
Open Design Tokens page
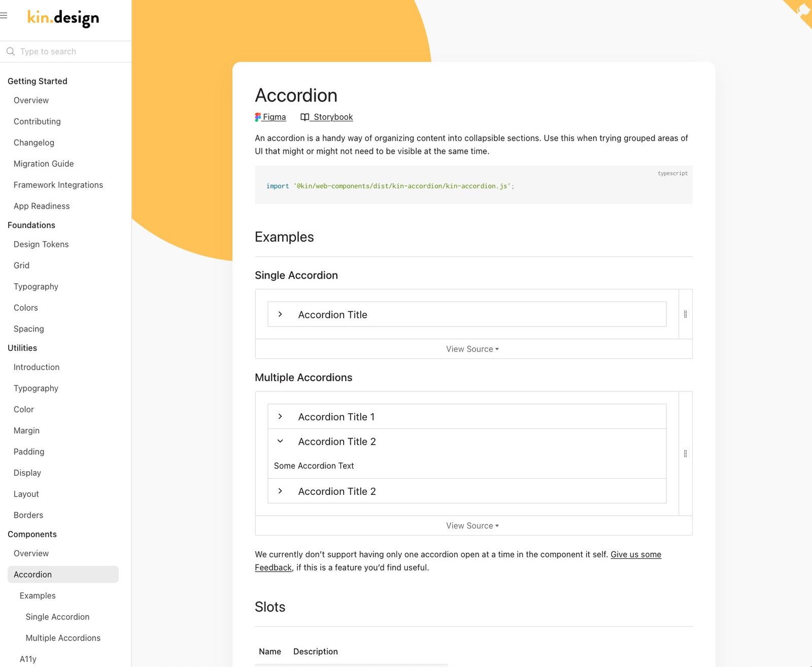click(x=41, y=244)
